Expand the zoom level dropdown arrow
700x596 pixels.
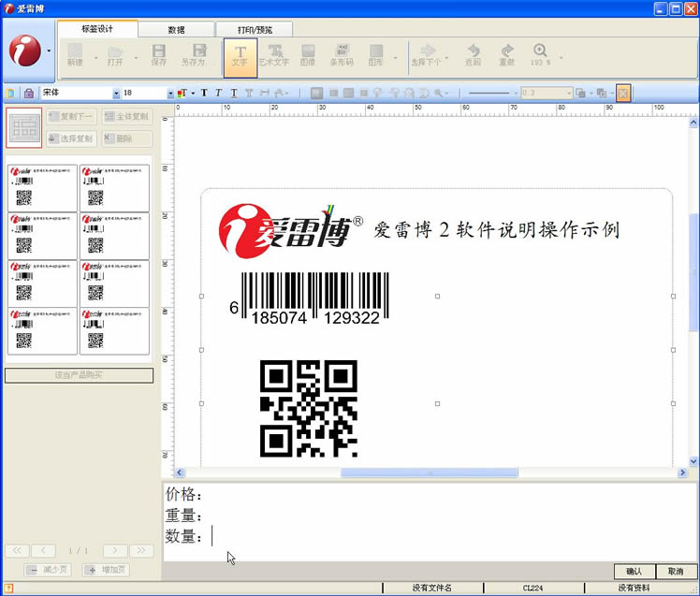coord(561,58)
